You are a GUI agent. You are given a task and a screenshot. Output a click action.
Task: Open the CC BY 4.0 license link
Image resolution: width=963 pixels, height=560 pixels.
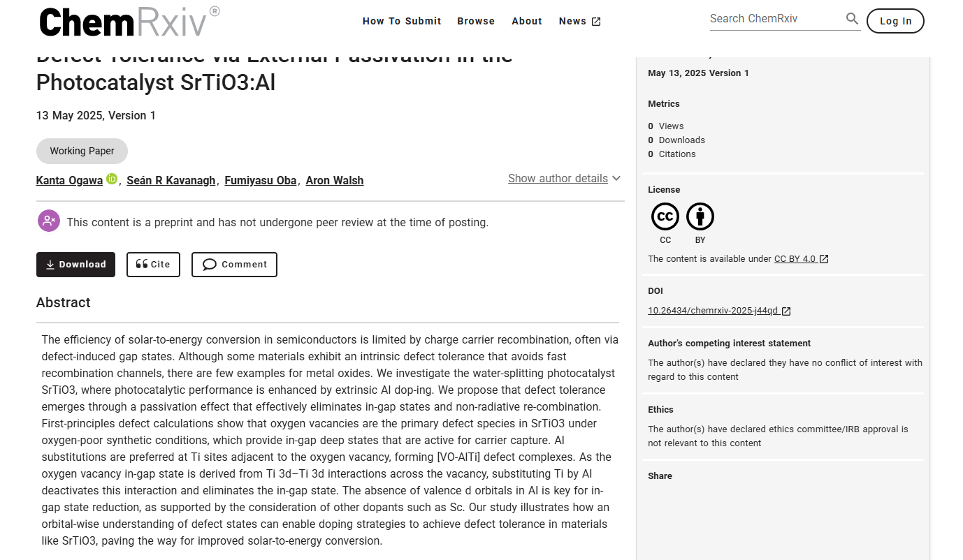click(x=795, y=258)
